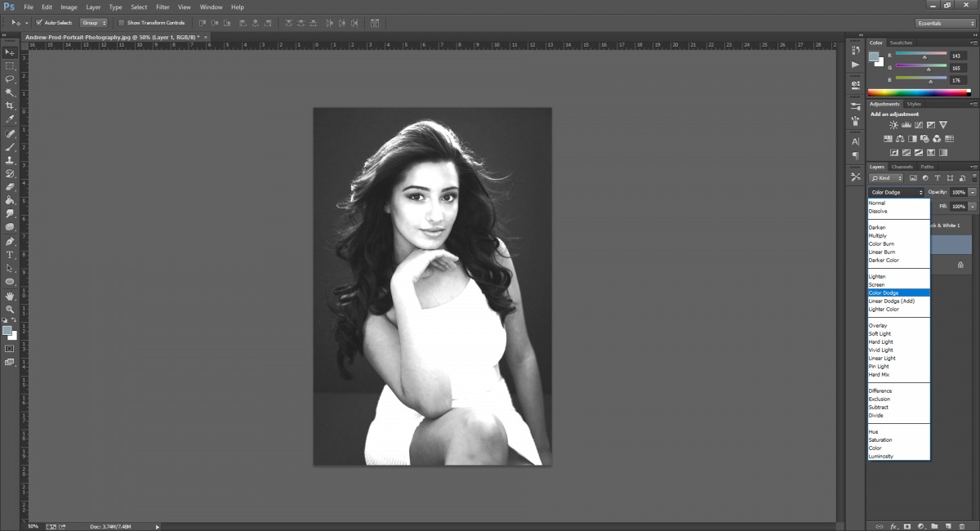Open the History panel icon
The width and height of the screenshot is (980, 531).
click(x=855, y=50)
